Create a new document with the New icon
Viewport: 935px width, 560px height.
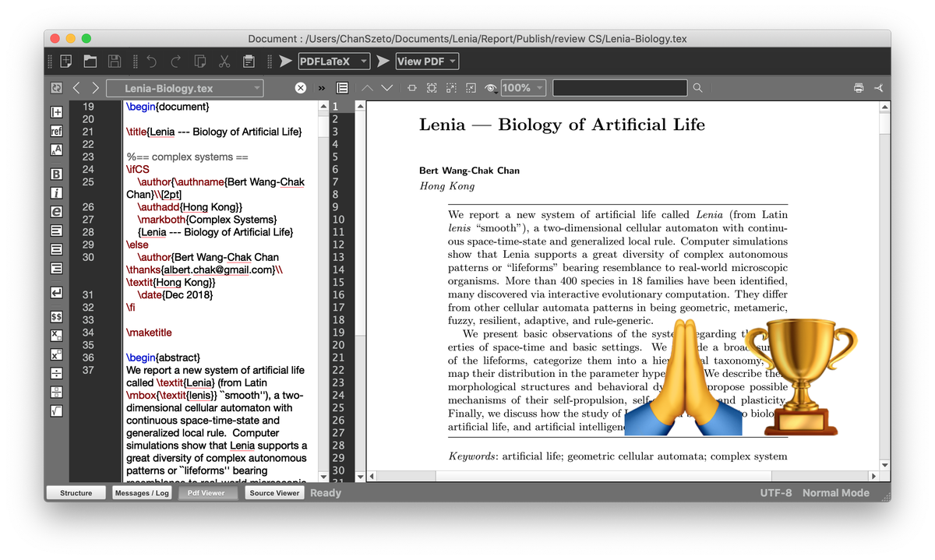[x=66, y=61]
